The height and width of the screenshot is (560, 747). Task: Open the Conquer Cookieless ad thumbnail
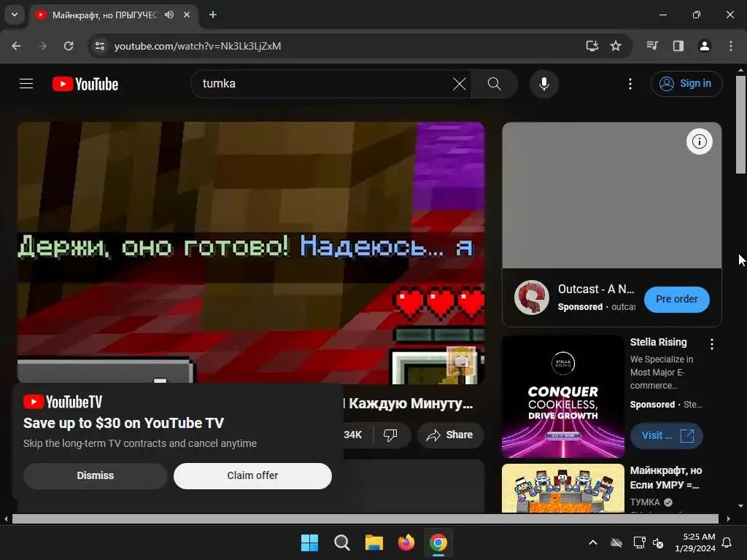coord(562,397)
